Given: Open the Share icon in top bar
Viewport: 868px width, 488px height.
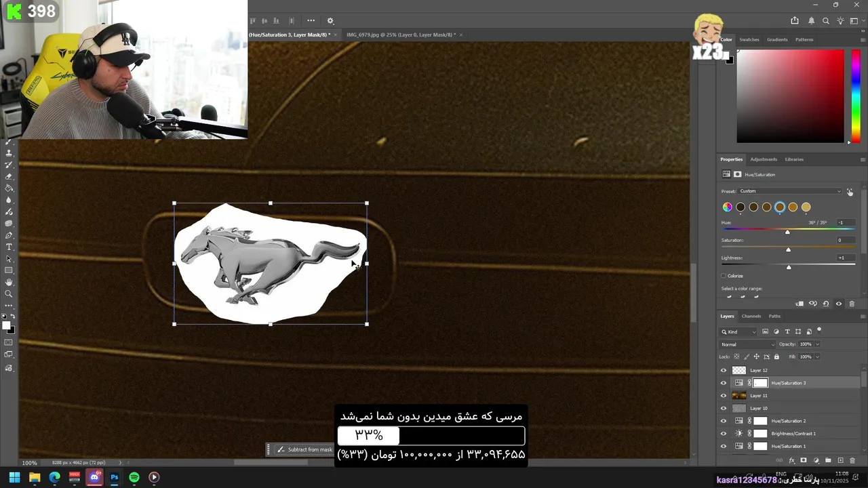Looking at the screenshot, I should (795, 21).
